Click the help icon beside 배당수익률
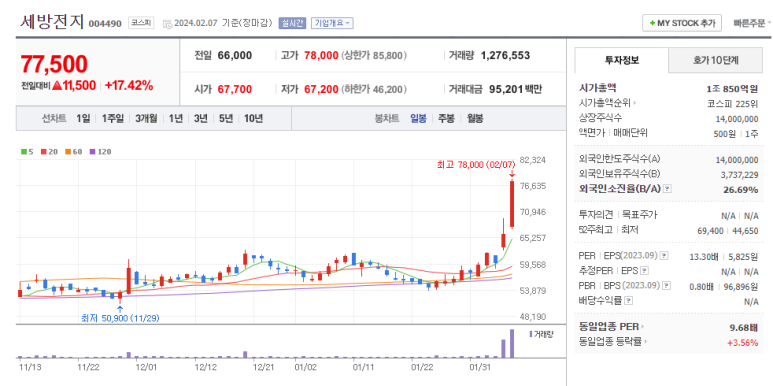Screen dimensions: 773x386 630,300
